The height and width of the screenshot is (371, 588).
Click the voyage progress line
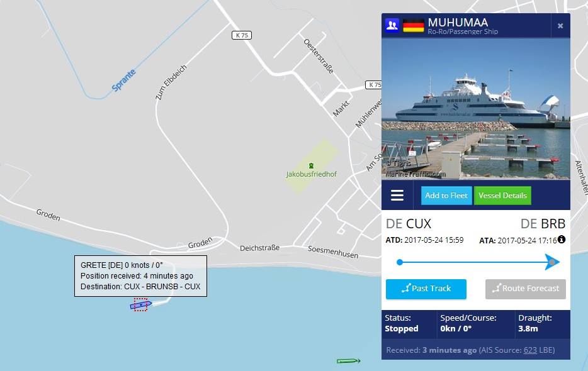point(473,262)
